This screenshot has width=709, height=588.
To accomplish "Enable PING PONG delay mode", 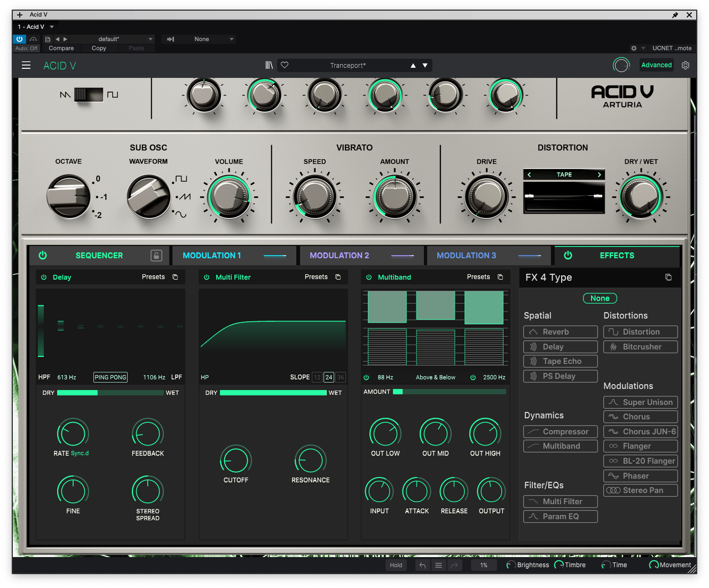I will click(x=111, y=377).
